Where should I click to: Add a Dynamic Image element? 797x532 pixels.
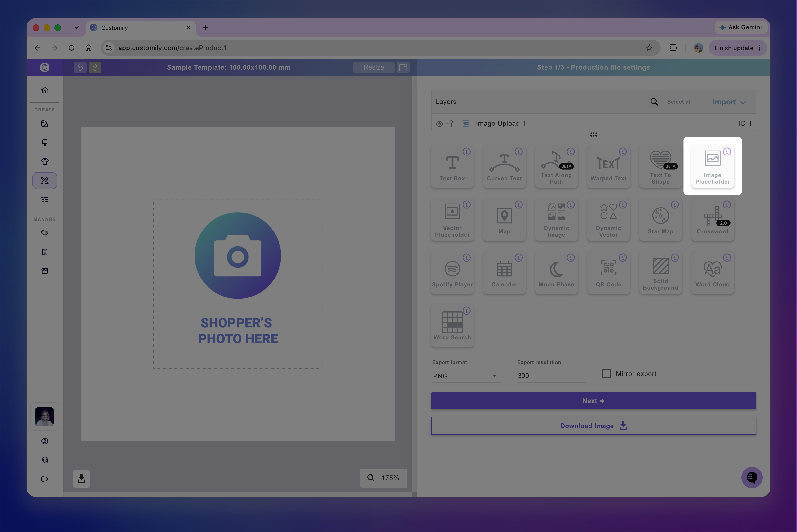[x=556, y=220]
